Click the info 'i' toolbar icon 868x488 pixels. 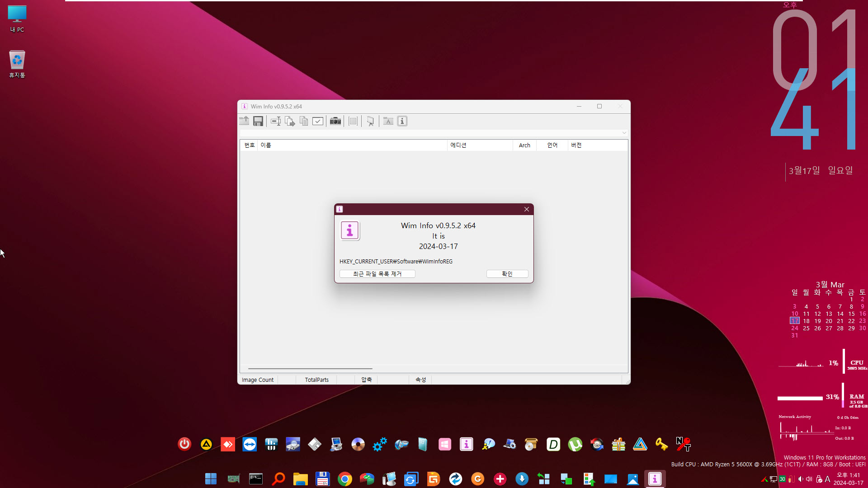(402, 121)
